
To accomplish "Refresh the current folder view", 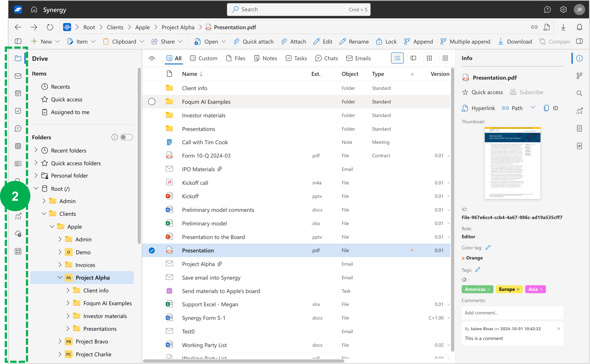I will click(50, 27).
